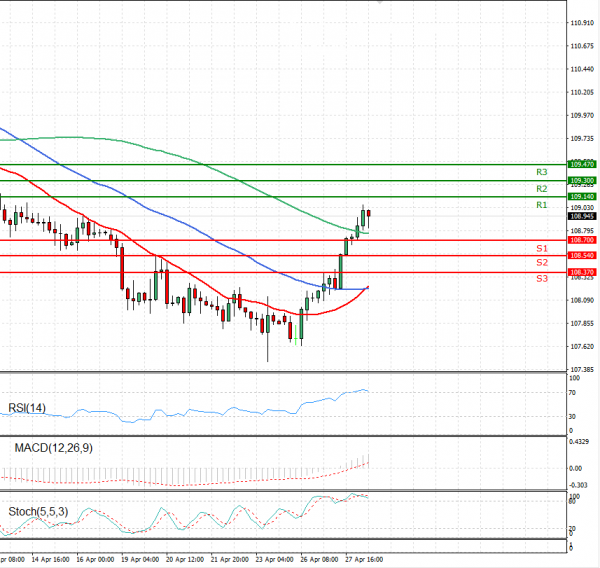Image resolution: width=600 pixels, height=568 pixels.
Task: Select the 109.300 green price tag
Action: (582, 180)
